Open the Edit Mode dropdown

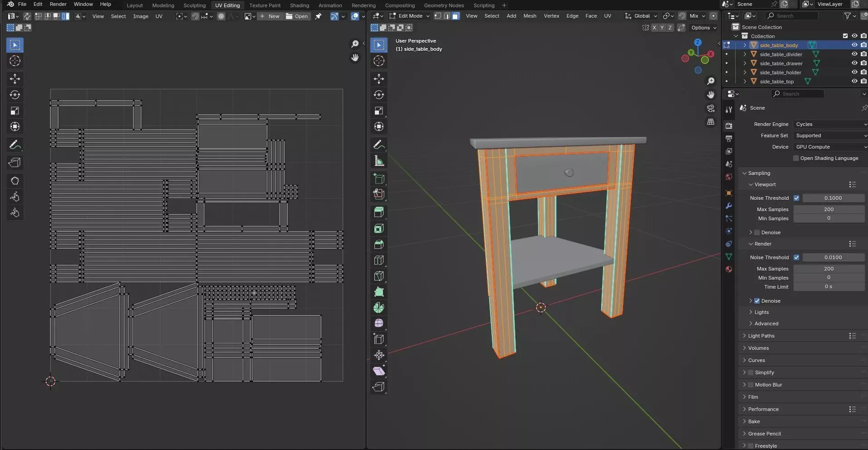pos(410,16)
